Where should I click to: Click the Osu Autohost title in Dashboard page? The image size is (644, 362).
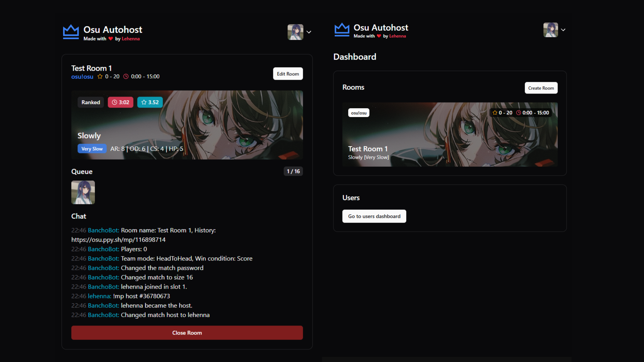click(381, 27)
